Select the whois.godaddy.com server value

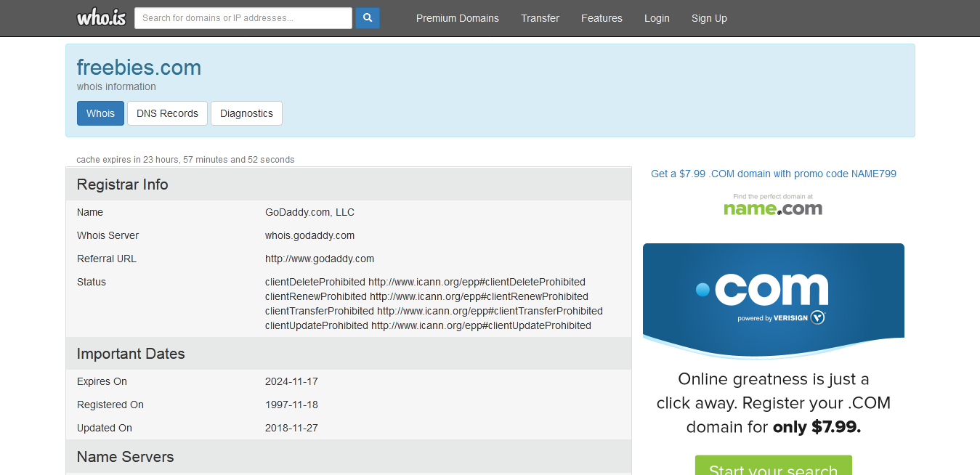[309, 235]
